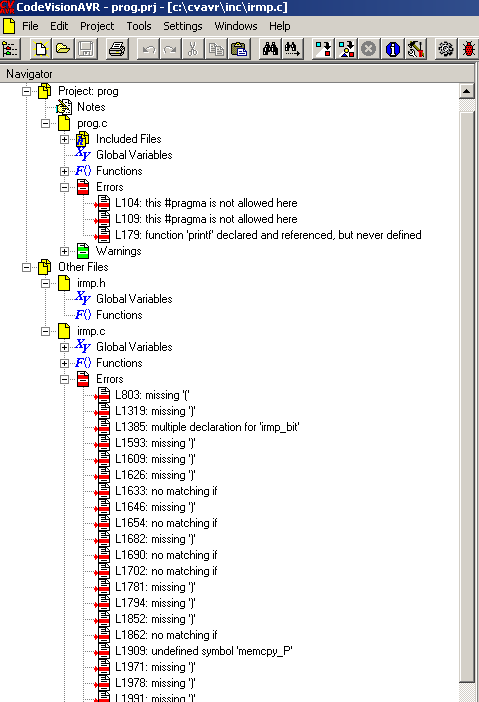This screenshot has height=702, width=479.
Task: Expand Functions under irmp.c
Action: (x=64, y=363)
